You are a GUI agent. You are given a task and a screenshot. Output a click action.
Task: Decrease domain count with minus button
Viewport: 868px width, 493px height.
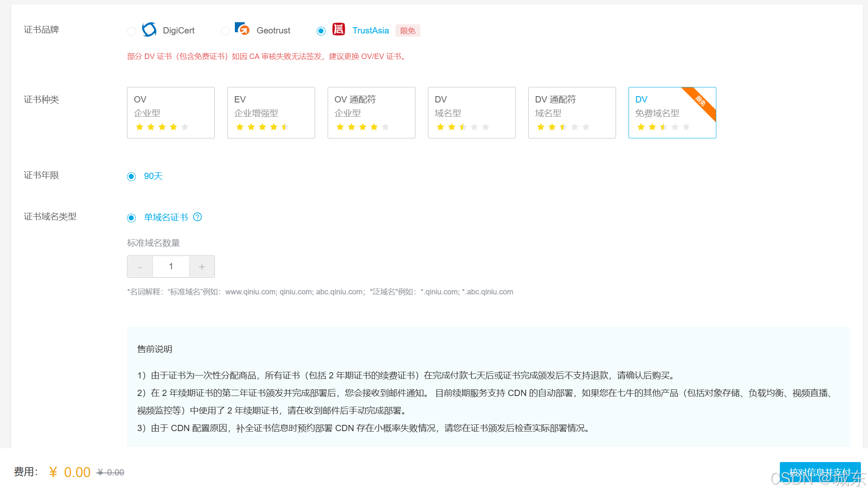tap(140, 267)
